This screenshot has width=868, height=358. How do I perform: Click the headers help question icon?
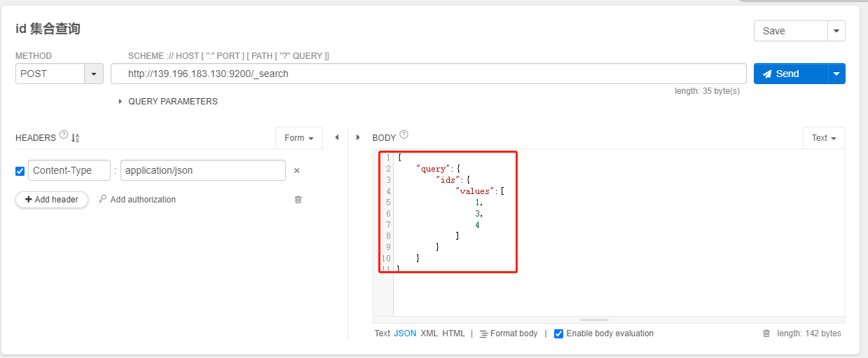[x=64, y=135]
